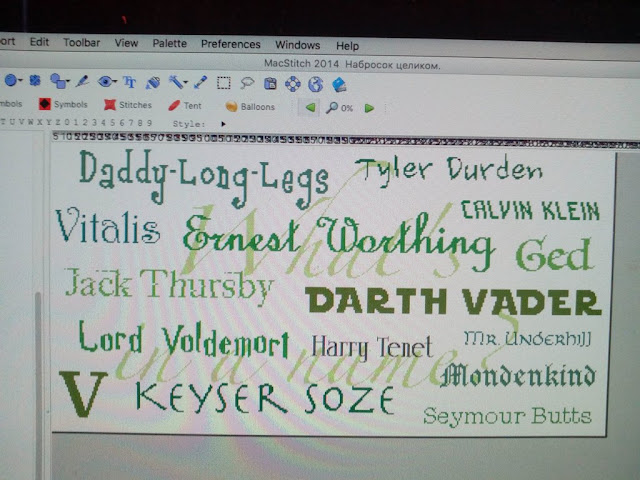Pick letter U in the character strip
The height and width of the screenshot is (480, 640).
12,122
